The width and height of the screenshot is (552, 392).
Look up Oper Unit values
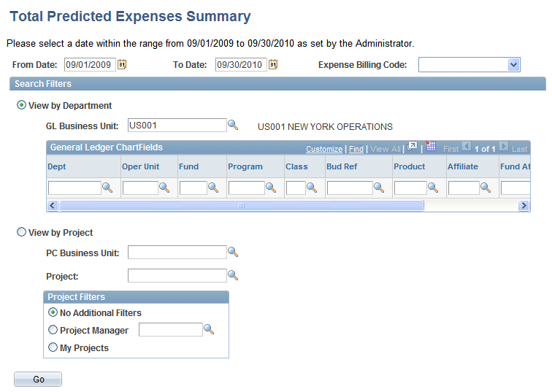pos(164,188)
